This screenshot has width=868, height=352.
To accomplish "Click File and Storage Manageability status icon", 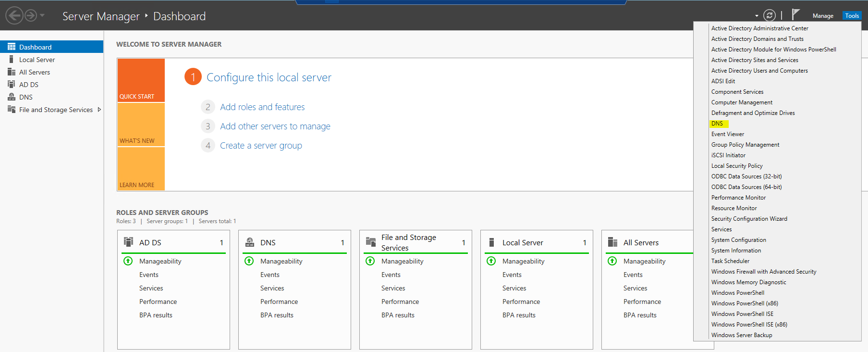I will click(370, 261).
